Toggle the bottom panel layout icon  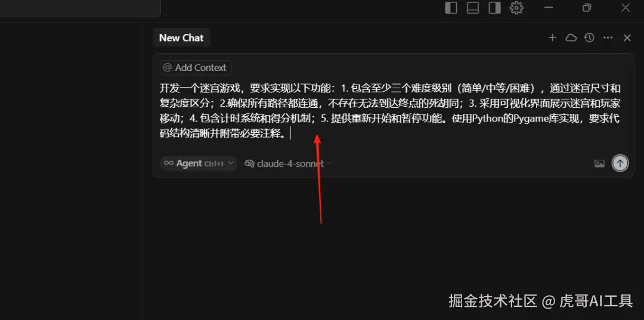click(473, 8)
